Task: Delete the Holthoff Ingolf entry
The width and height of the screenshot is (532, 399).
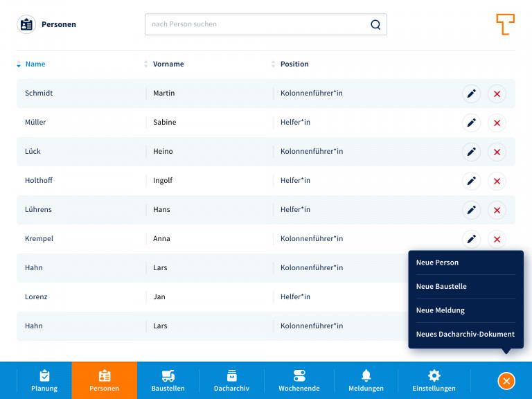Action: coord(497,181)
